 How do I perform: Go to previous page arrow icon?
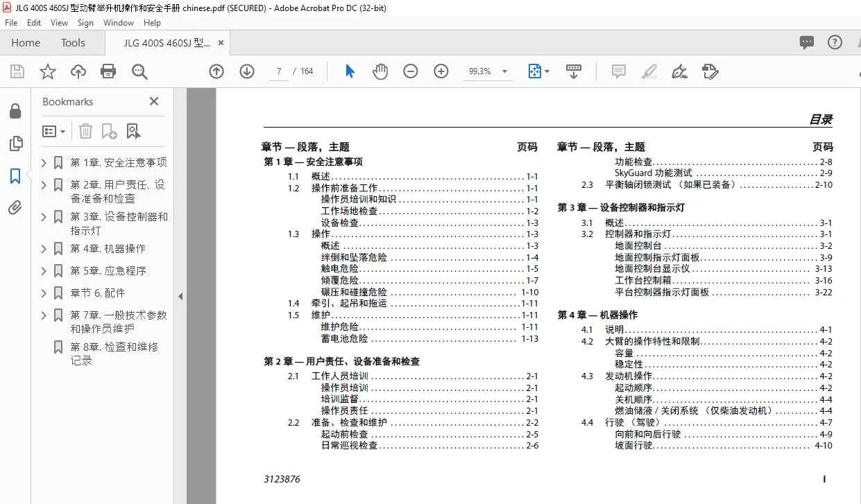tap(216, 71)
